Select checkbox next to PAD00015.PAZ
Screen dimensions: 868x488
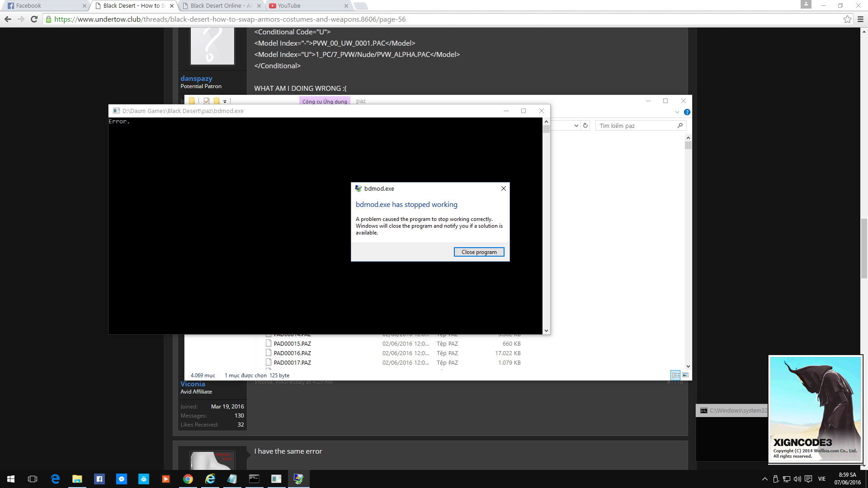click(x=269, y=343)
